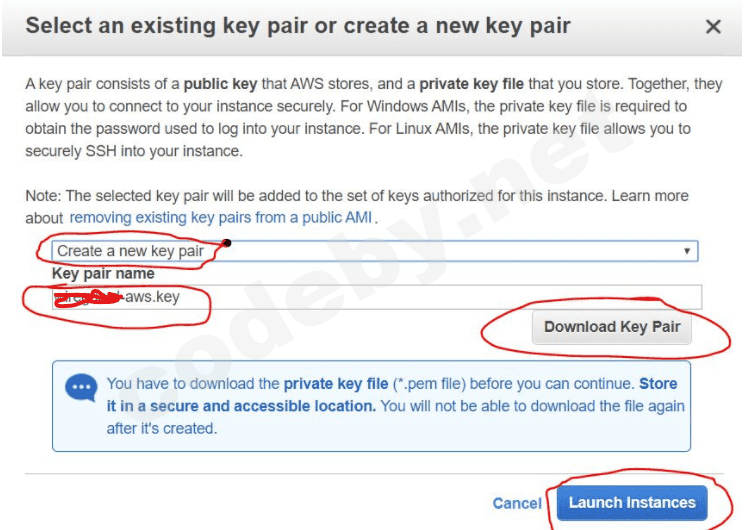Cancel the key pair dialog
Image resolution: width=747 pixels, height=530 pixels.
517,503
